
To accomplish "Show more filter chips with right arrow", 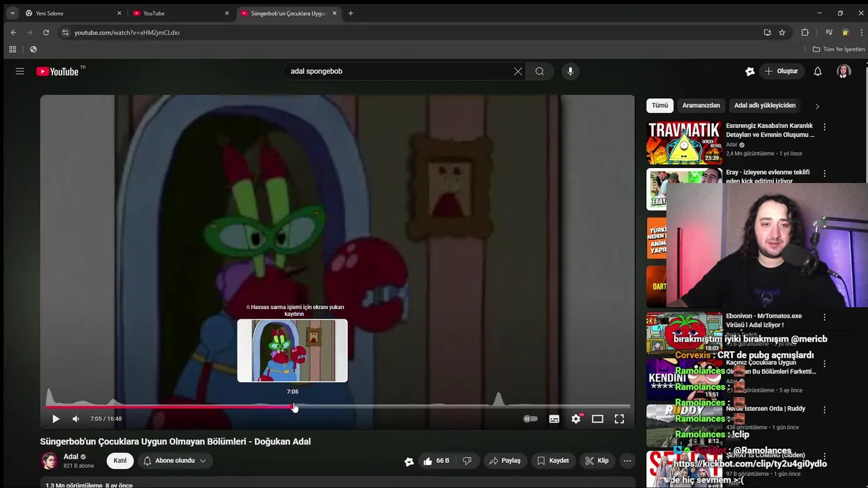I will 817,106.
